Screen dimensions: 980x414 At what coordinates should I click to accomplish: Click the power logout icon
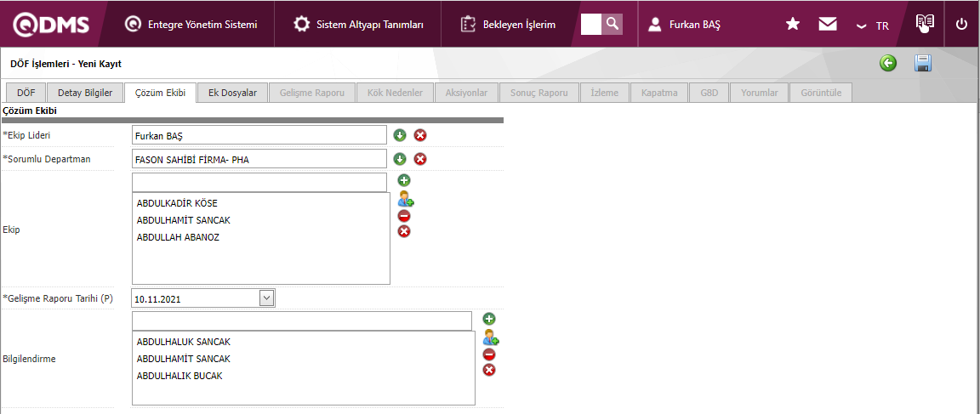coord(962,25)
